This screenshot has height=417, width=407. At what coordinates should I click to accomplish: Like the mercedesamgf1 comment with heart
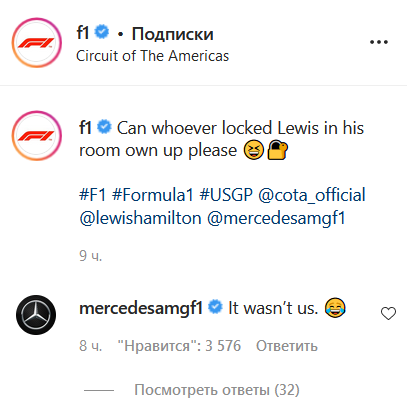388,313
